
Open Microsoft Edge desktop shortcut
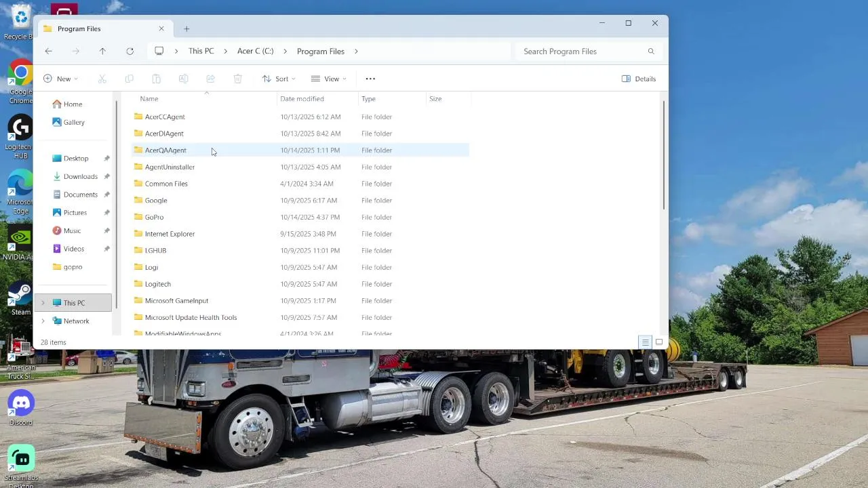coord(21,192)
